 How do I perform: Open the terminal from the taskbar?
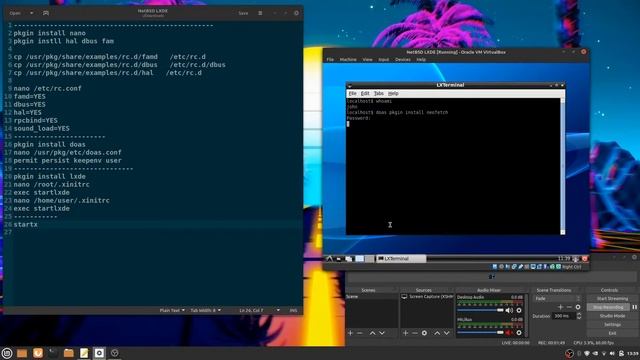(53, 353)
